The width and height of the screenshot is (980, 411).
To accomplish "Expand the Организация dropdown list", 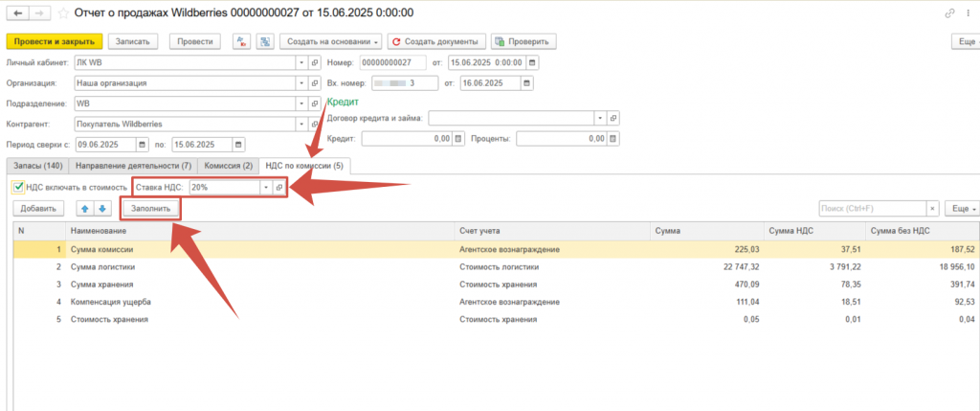I will 301,83.
